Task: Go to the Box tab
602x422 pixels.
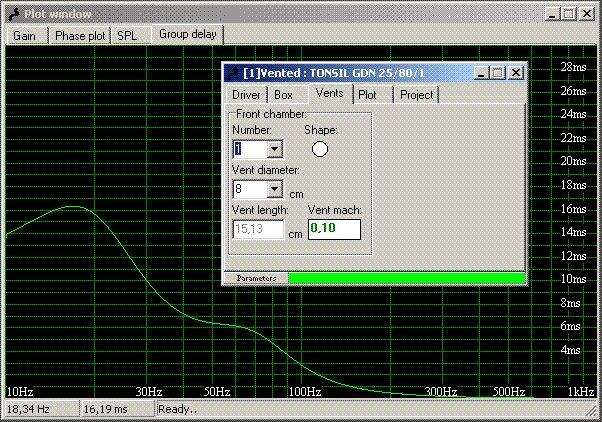Action: tap(284, 95)
